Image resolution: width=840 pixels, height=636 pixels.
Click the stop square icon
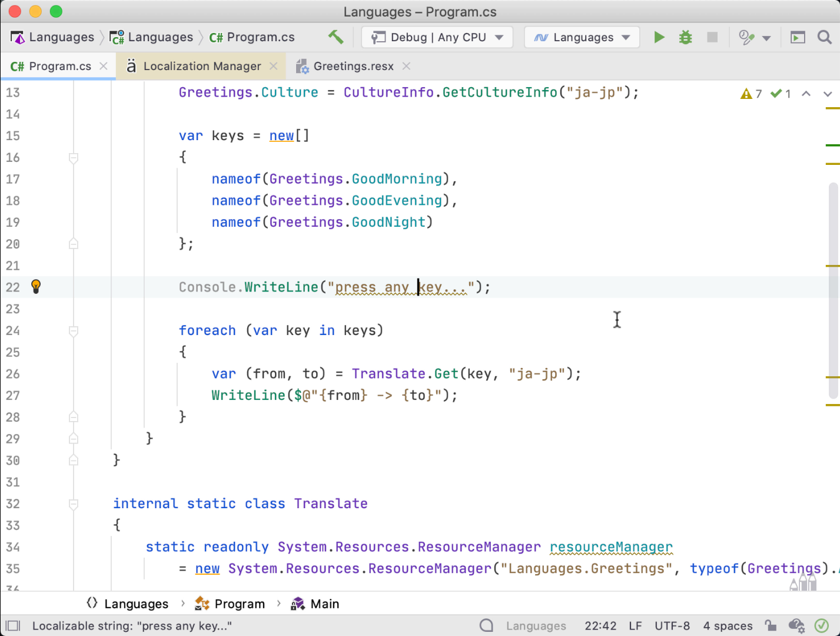712,37
